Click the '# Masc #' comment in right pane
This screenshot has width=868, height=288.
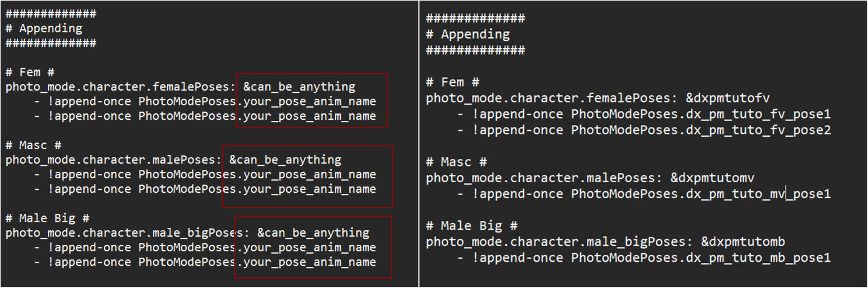[x=456, y=162]
